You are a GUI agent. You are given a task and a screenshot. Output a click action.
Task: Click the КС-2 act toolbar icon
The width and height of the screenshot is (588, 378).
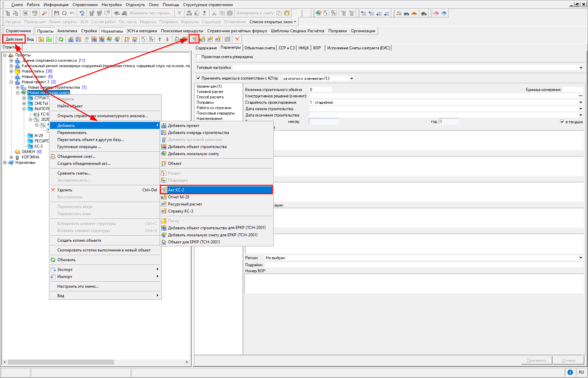[x=194, y=39]
